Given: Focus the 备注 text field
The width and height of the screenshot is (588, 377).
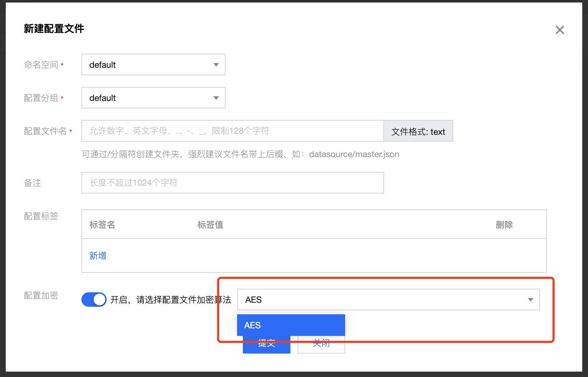Looking at the screenshot, I should point(232,183).
